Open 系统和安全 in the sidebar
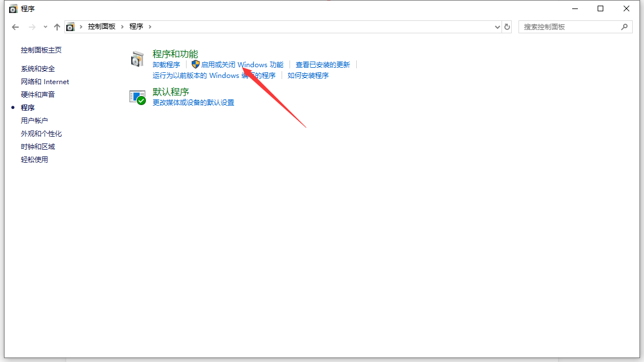Viewport: 644px width, 362px height. point(38,69)
